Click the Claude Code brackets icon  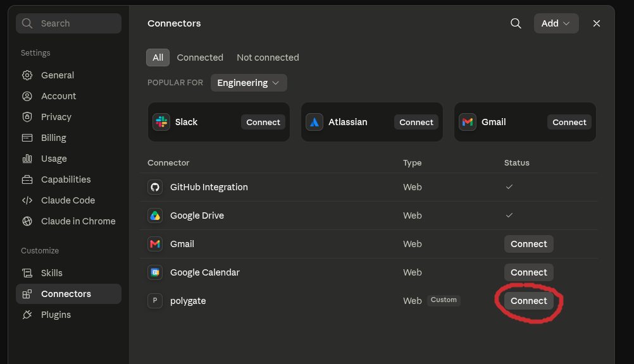coord(27,200)
